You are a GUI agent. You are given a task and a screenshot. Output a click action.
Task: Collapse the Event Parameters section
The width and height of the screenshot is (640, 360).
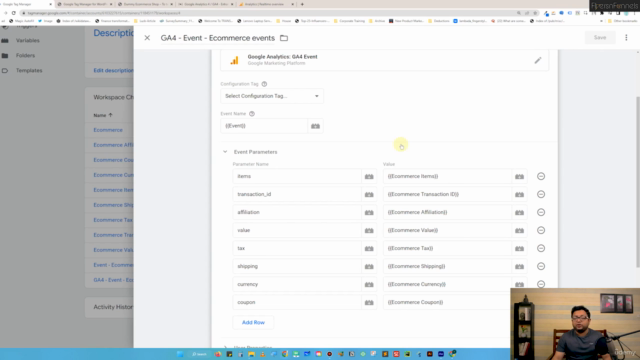tap(225, 152)
